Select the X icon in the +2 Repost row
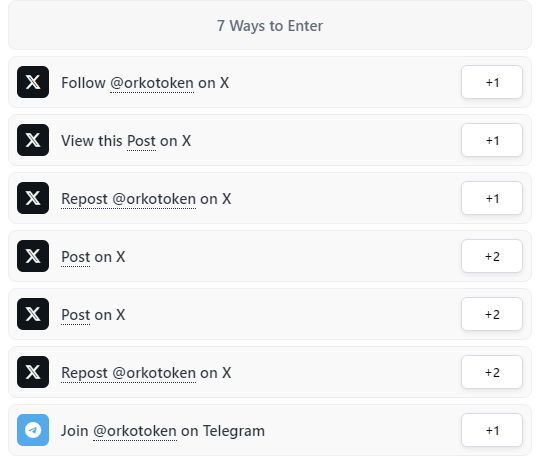The height and width of the screenshot is (462, 540). click(x=33, y=372)
